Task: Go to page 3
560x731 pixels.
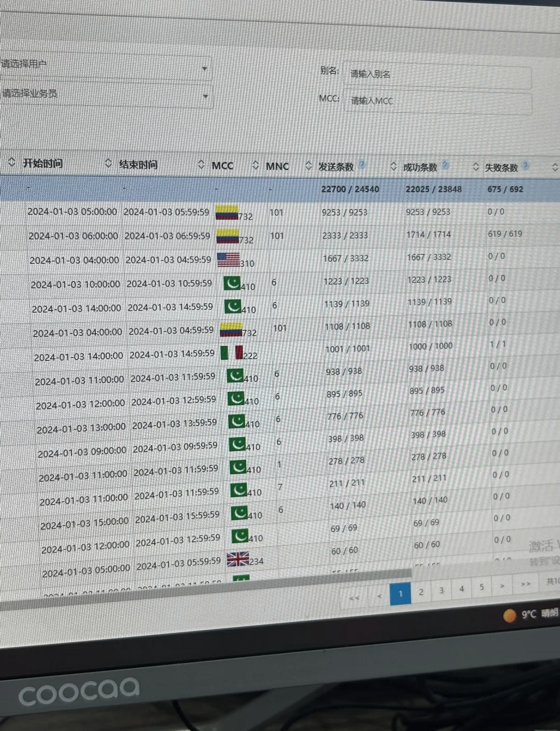Action: click(x=441, y=590)
